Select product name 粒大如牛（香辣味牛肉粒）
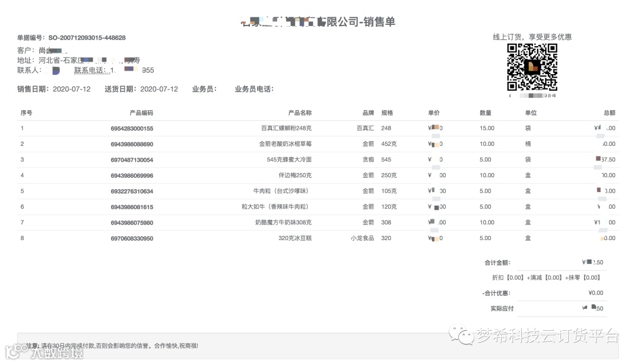This screenshot has width=641, height=364. 277,207
